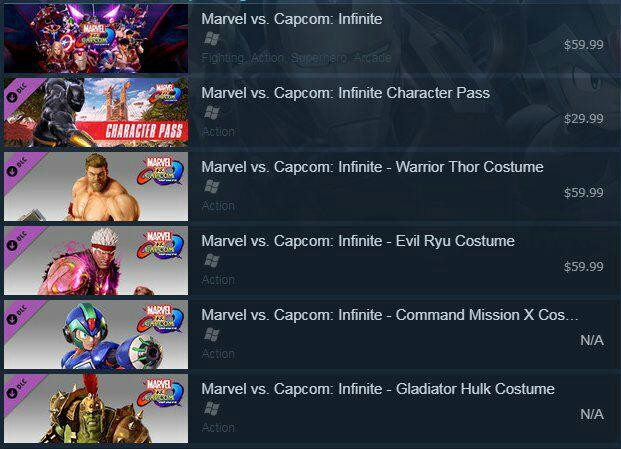Open the Infinite Character Pass title link
Screen dimensions: 621x449
(345, 93)
